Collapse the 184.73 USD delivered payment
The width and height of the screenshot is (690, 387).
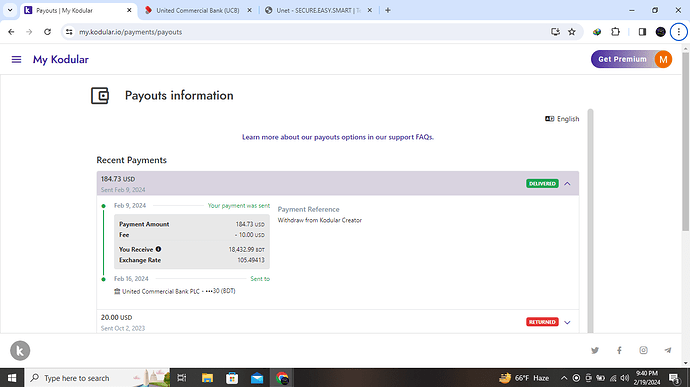click(567, 184)
